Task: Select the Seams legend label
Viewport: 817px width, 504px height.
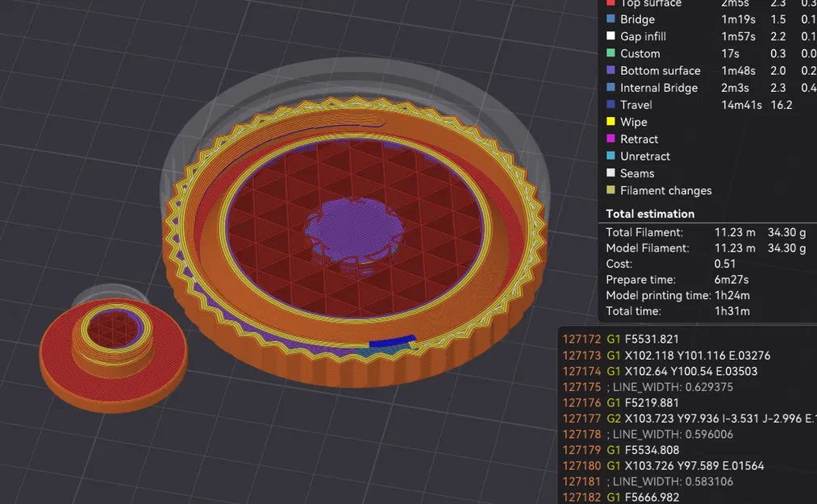Action: click(636, 173)
